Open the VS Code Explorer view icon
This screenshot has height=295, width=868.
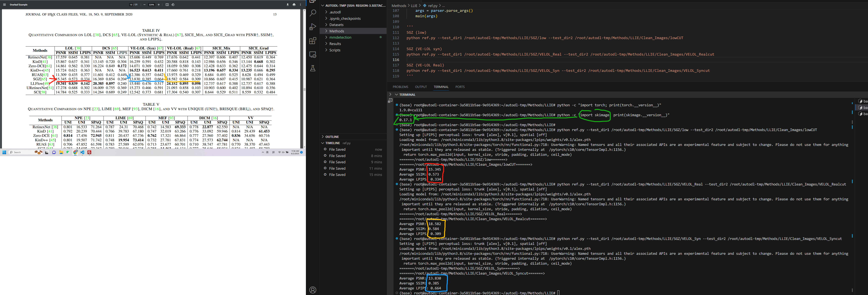coord(313,1)
